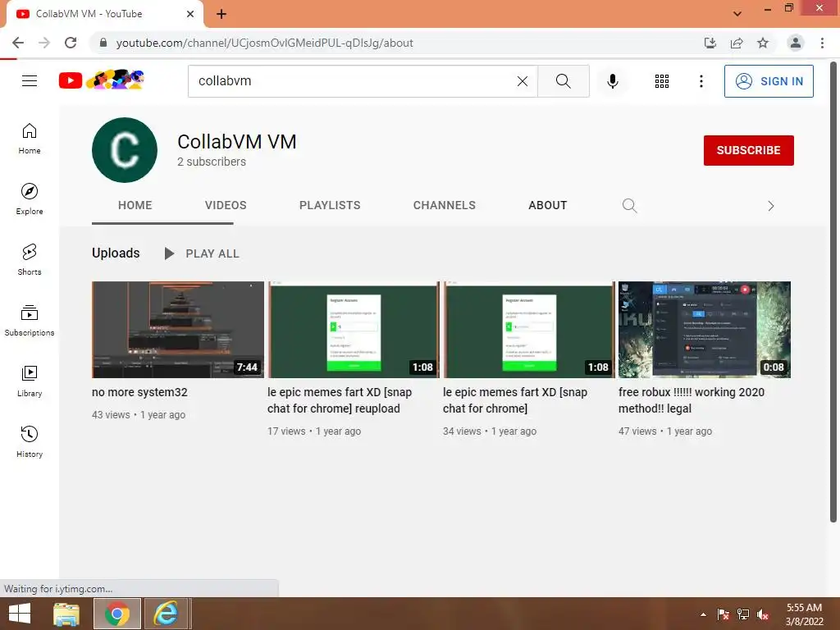Image resolution: width=840 pixels, height=630 pixels.
Task: Click the page vertical scrollbar
Action: point(833,291)
